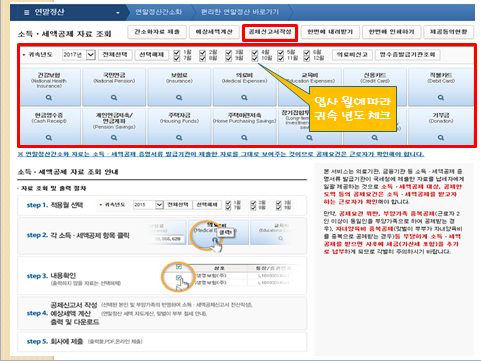Viewport: 481px width, 361px height.
Task: Expand the 연말정산 menu dropdown arrow
Action: [118, 13]
